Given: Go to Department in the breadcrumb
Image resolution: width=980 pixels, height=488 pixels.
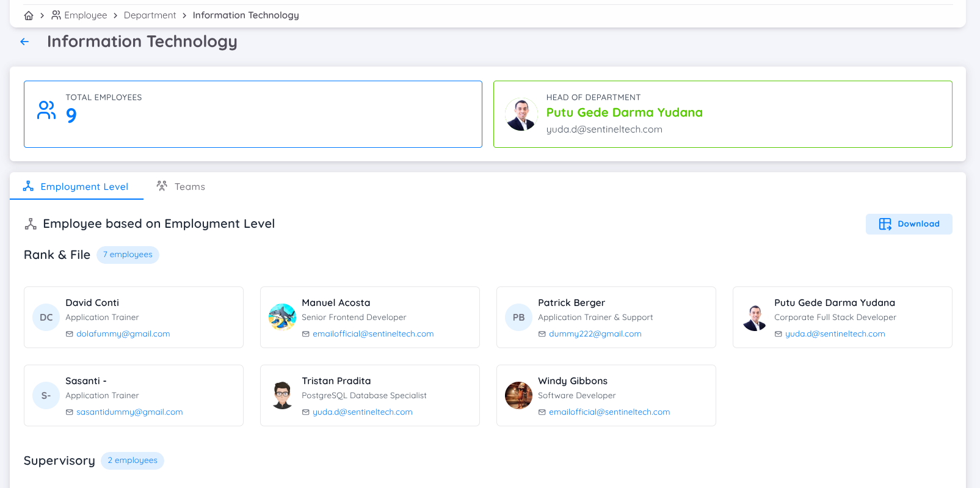Looking at the screenshot, I should pos(150,15).
